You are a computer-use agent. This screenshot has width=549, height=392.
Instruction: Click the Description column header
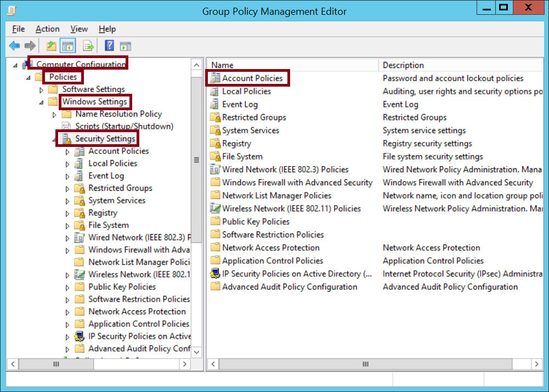pos(403,65)
